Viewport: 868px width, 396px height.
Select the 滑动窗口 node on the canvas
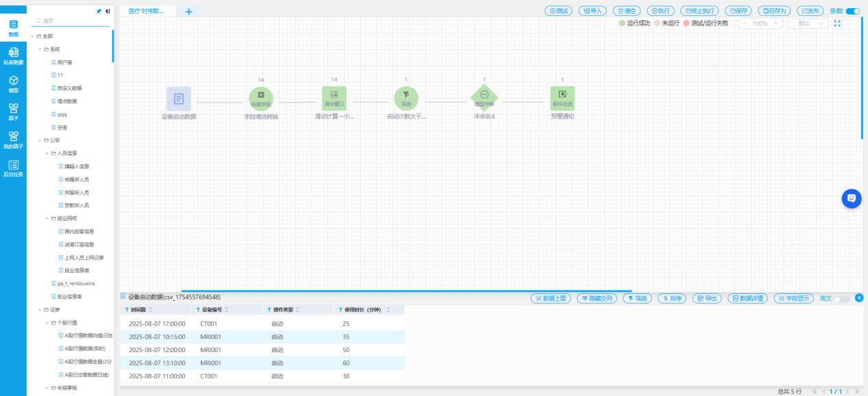pos(334,98)
